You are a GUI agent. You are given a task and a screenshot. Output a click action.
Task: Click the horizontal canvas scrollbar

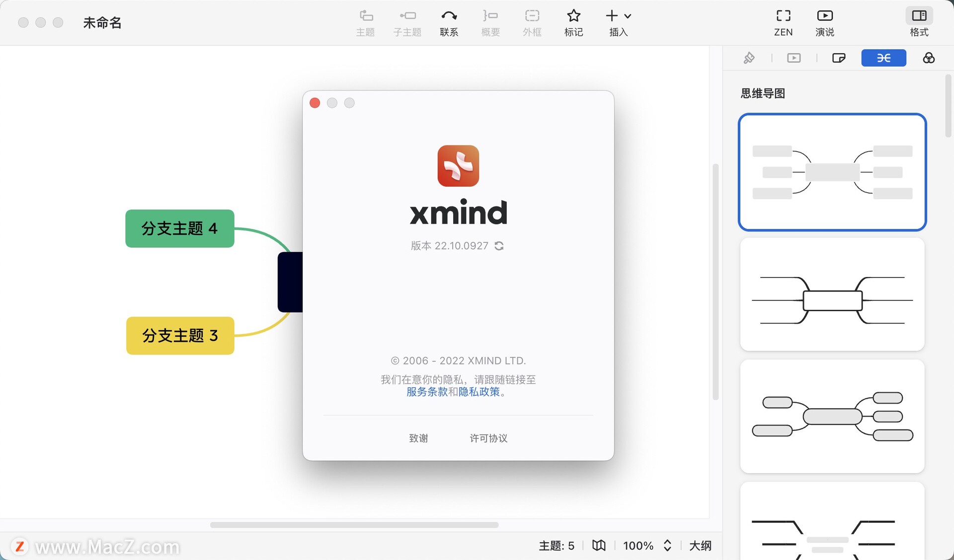(354, 525)
